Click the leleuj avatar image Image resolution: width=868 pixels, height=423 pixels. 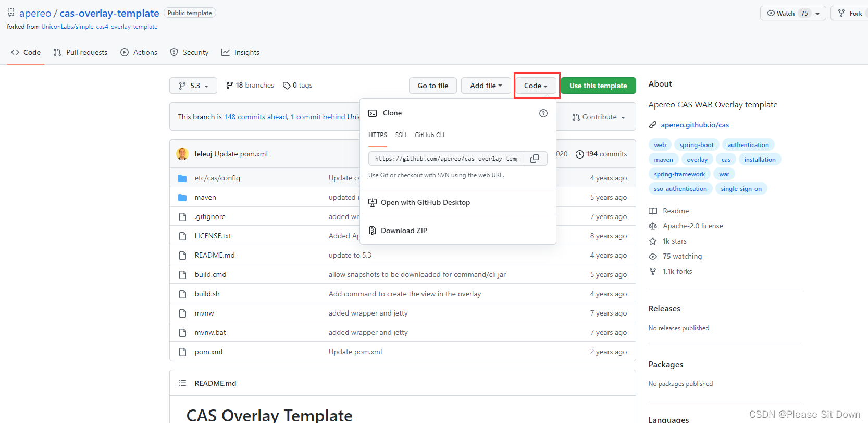(x=182, y=154)
